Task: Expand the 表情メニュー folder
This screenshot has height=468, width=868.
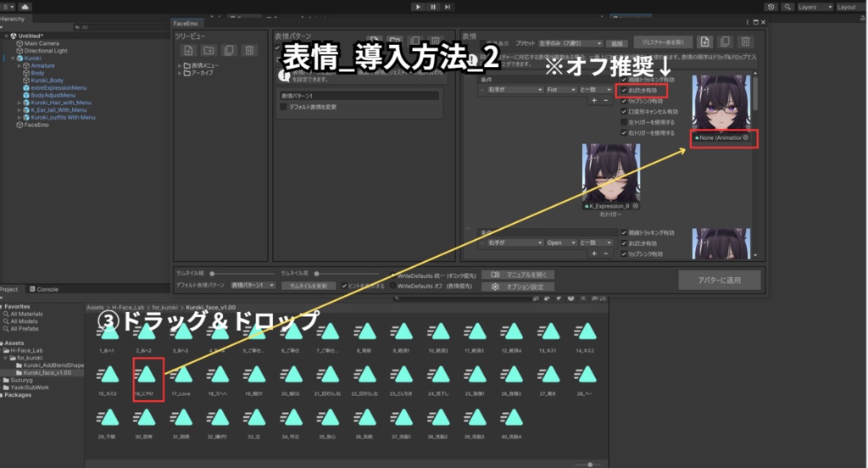Action: coord(180,65)
